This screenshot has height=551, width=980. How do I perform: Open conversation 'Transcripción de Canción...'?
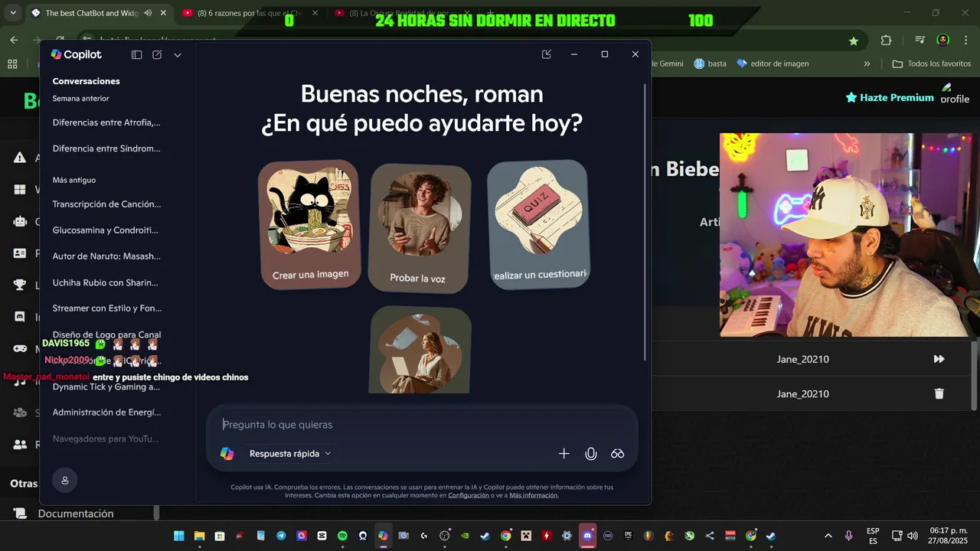pos(106,204)
